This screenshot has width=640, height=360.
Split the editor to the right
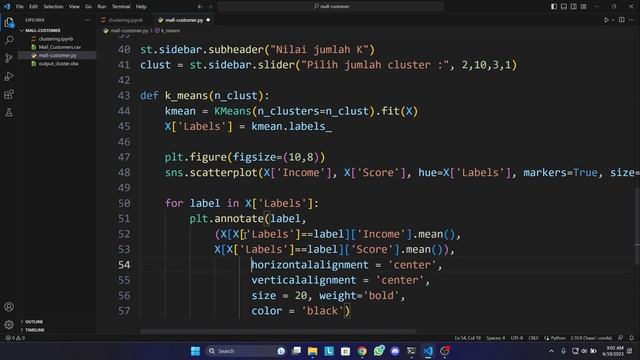click(x=622, y=20)
